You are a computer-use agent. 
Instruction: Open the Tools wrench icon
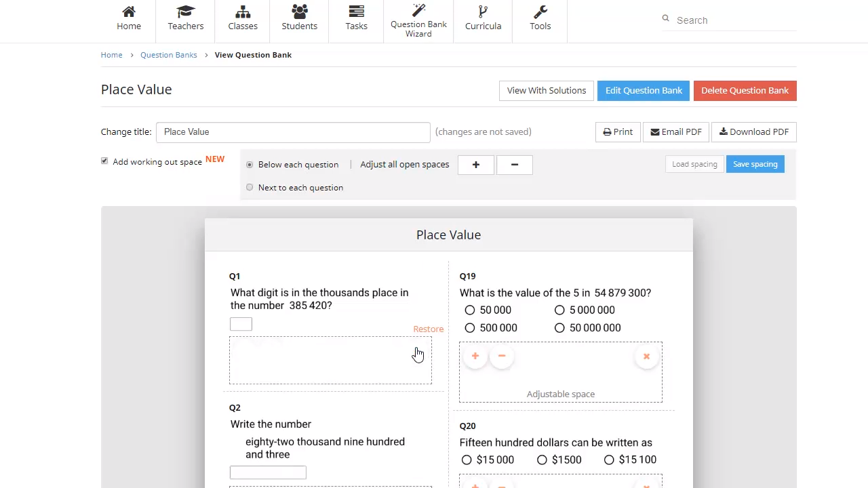(540, 12)
